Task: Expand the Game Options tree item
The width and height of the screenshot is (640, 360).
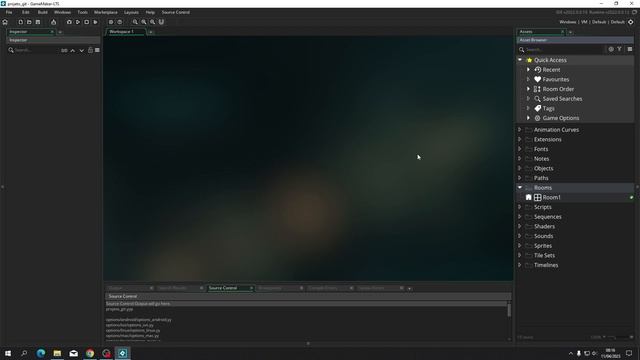Action: coord(528,118)
